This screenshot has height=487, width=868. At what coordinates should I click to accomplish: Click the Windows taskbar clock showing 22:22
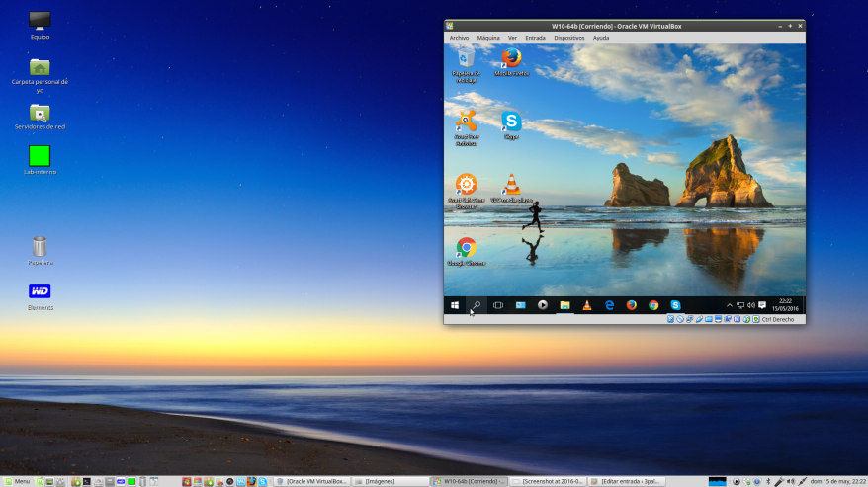pos(785,305)
